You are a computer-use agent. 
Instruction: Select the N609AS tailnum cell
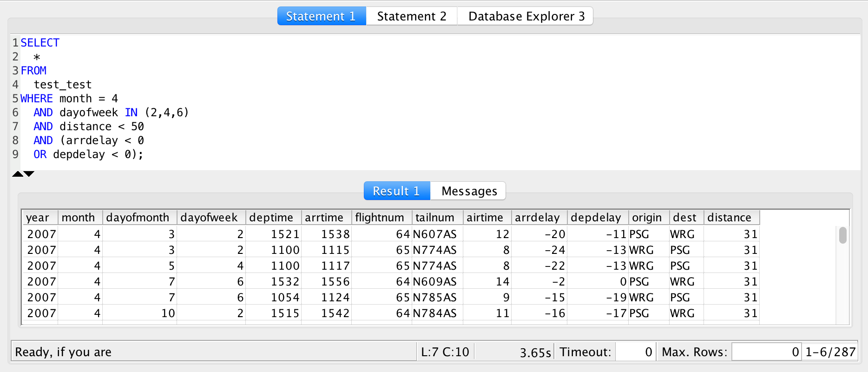[x=437, y=281]
